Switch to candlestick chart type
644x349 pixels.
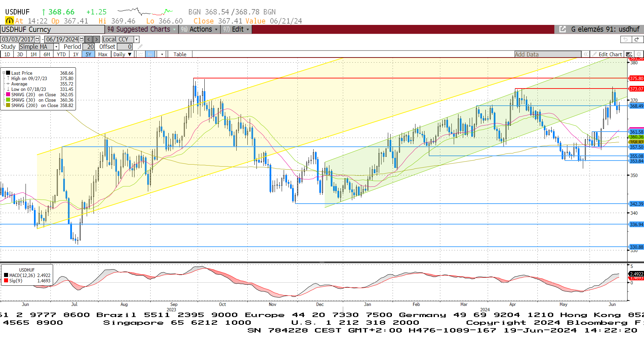point(150,54)
